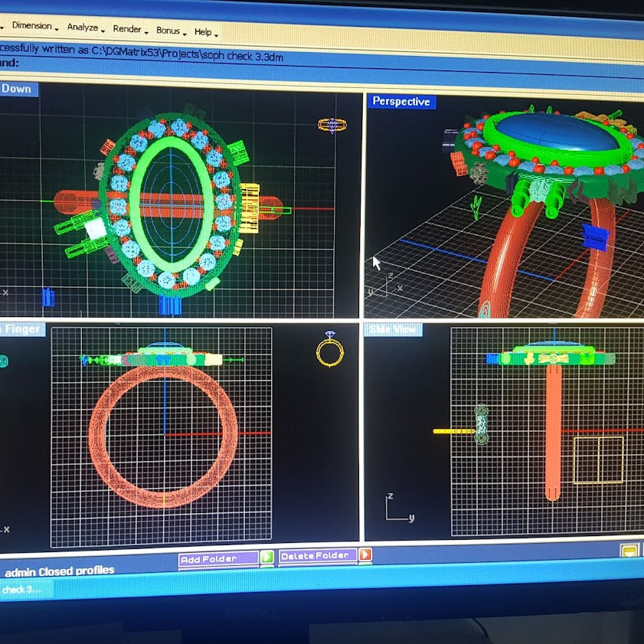644x644 pixels.
Task: Click the yellow ring icon in Through Finger viewport
Action: [330, 350]
